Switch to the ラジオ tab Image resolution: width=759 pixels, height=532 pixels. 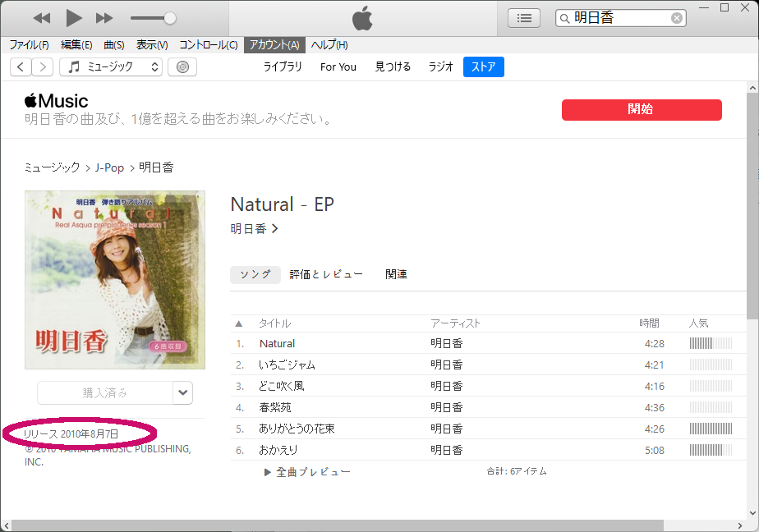(x=440, y=66)
